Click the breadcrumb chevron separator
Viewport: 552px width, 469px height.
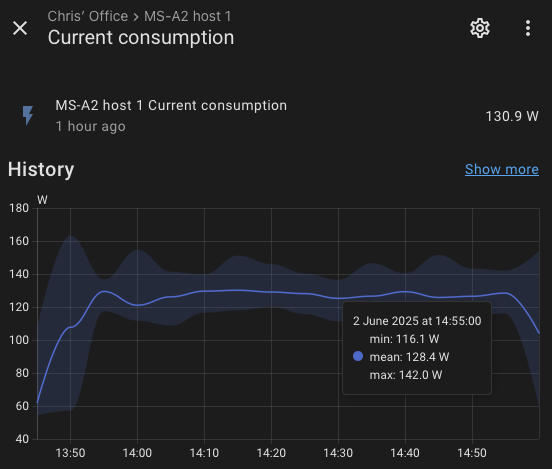[136, 17]
